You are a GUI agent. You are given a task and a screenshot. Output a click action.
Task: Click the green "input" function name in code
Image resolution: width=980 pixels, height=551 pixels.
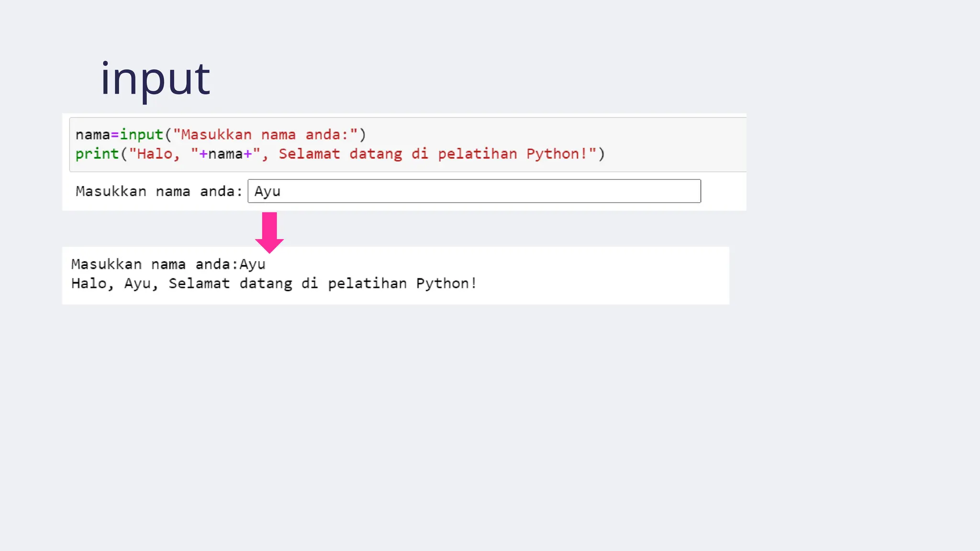tap(142, 135)
